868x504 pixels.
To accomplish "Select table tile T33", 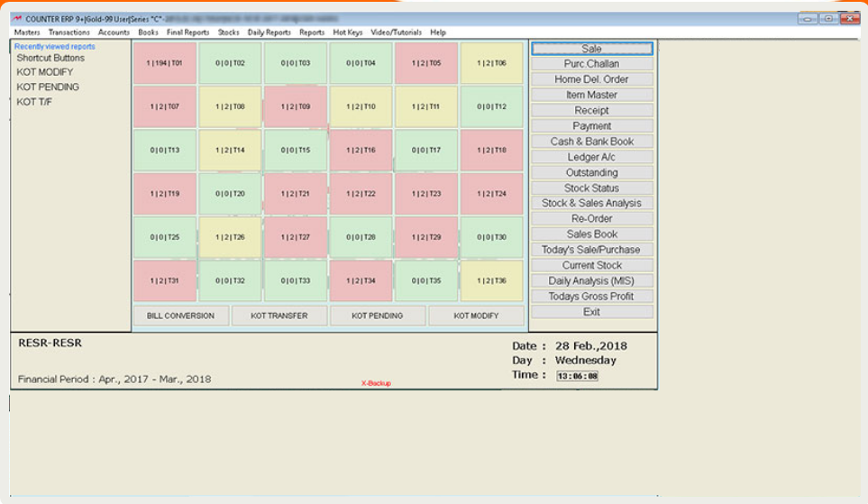I will (295, 280).
